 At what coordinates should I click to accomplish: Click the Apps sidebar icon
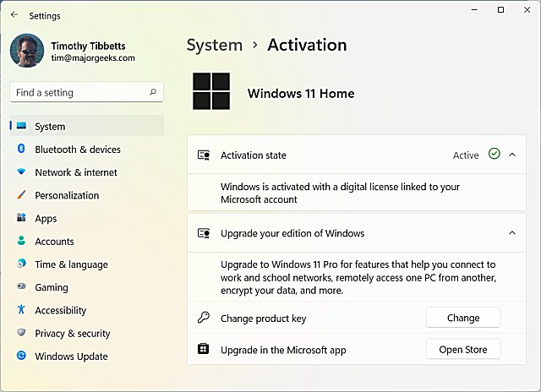point(21,218)
